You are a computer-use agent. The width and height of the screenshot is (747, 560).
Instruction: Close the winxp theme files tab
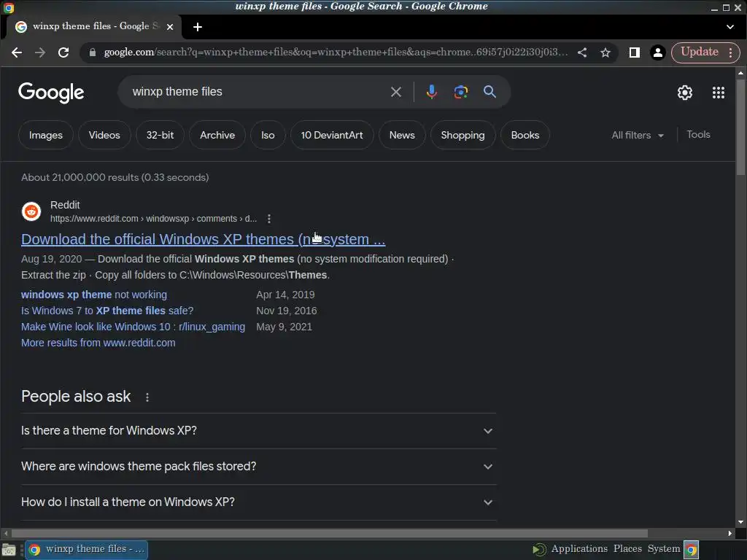coord(169,27)
